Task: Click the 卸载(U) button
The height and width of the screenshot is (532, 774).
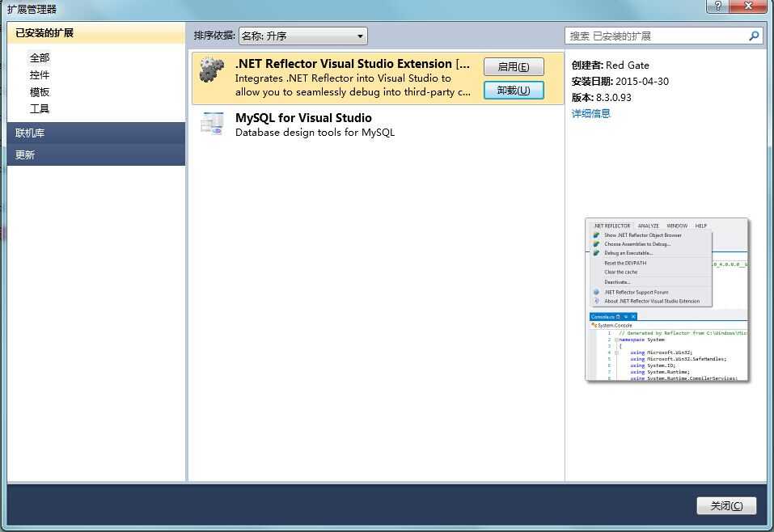Action: [514, 91]
